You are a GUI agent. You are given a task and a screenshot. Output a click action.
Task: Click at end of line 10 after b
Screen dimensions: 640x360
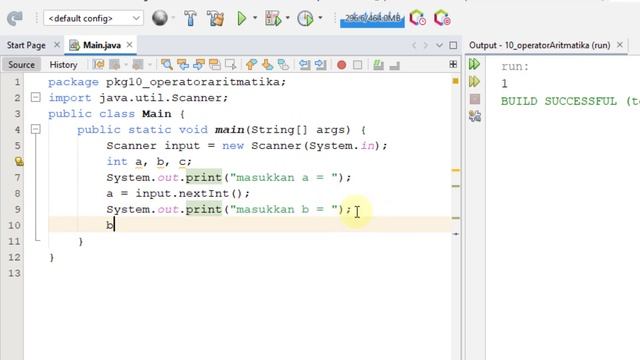(115, 225)
